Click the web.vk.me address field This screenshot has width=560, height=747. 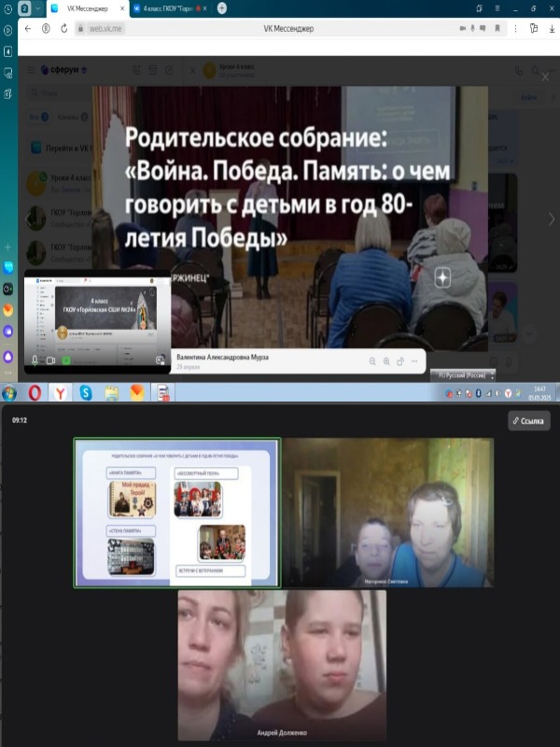coord(105,29)
